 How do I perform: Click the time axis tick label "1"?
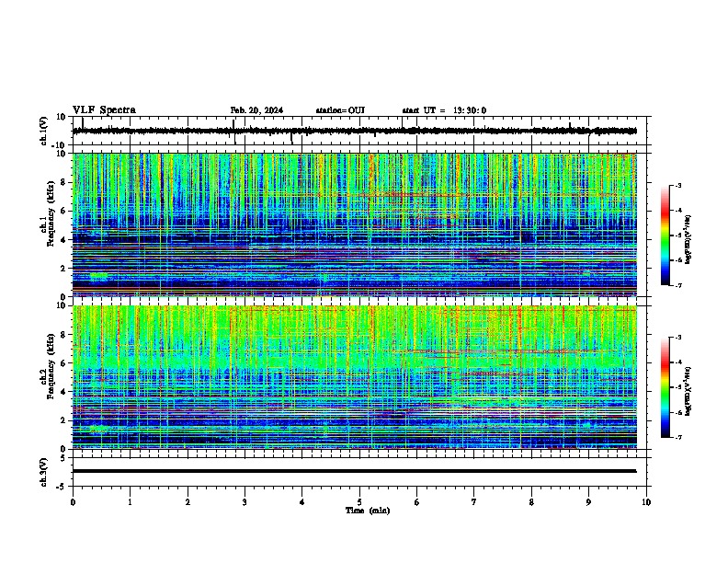[x=130, y=502]
